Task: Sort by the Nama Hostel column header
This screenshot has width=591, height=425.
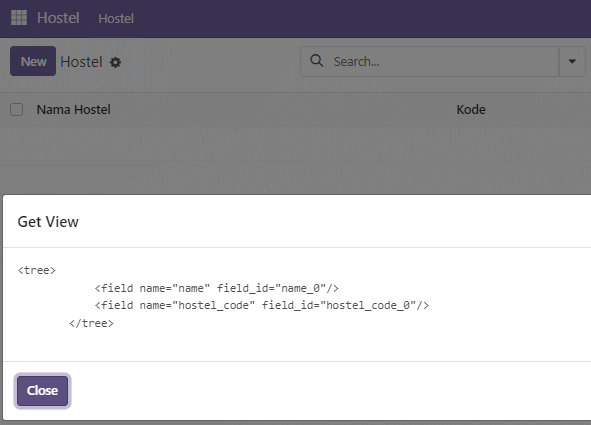Action: (x=73, y=110)
